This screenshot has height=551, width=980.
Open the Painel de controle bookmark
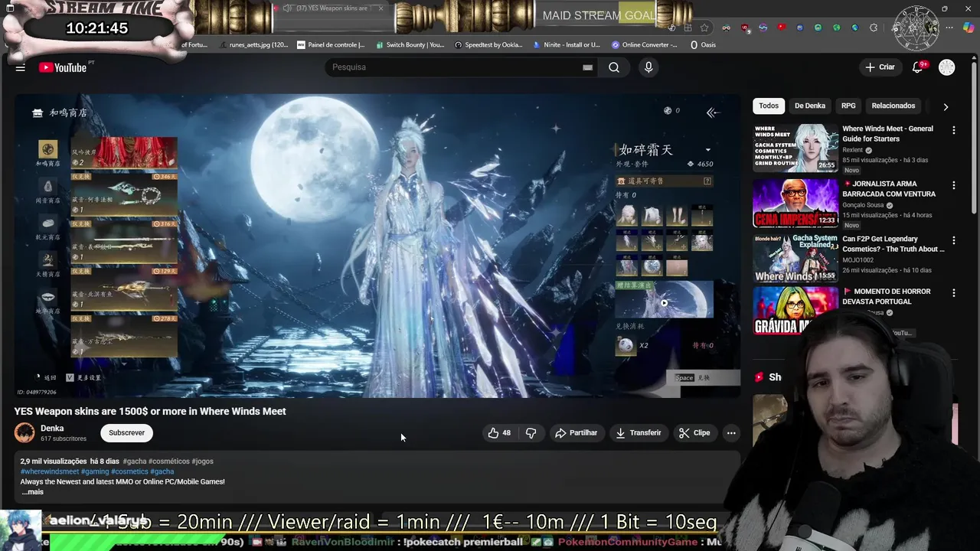[331, 45]
